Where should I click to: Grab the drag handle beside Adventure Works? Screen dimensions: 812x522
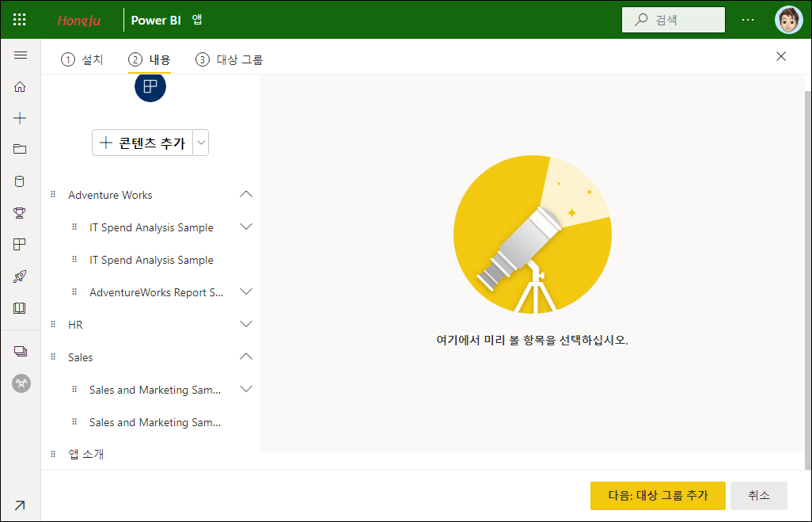click(x=53, y=194)
